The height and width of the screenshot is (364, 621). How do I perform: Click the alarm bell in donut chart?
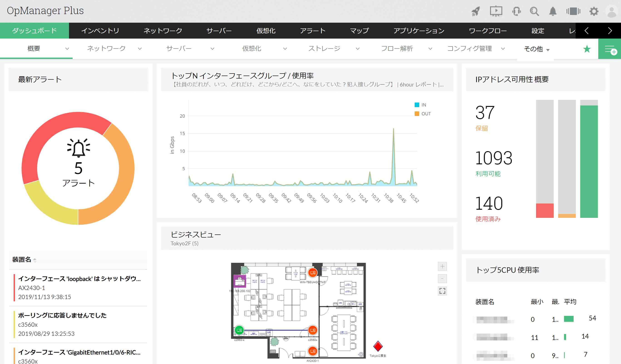pyautogui.click(x=78, y=148)
